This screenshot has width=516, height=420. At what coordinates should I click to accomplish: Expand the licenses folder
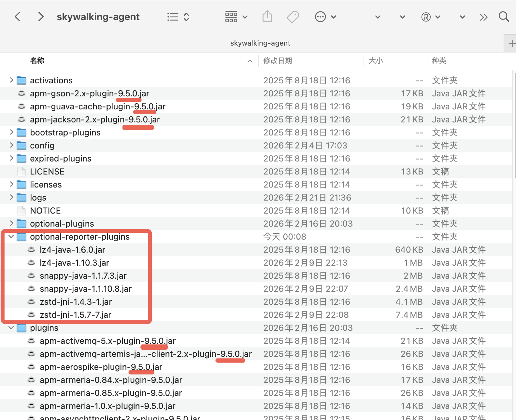click(11, 184)
